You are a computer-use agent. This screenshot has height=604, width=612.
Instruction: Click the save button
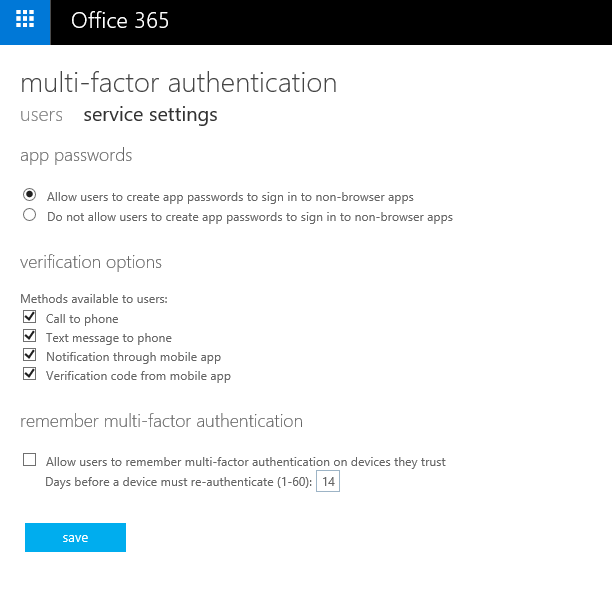point(75,537)
